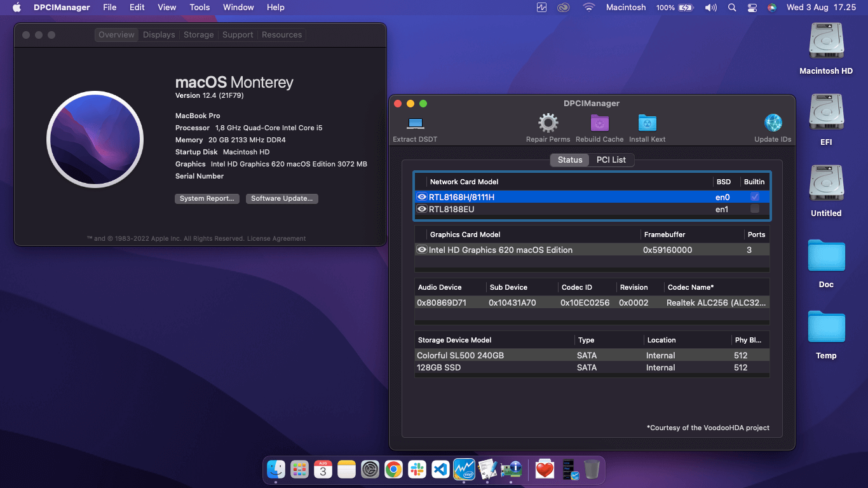Image resolution: width=868 pixels, height=488 pixels.
Task: Click the Rebuild Cache icon
Action: coord(600,123)
